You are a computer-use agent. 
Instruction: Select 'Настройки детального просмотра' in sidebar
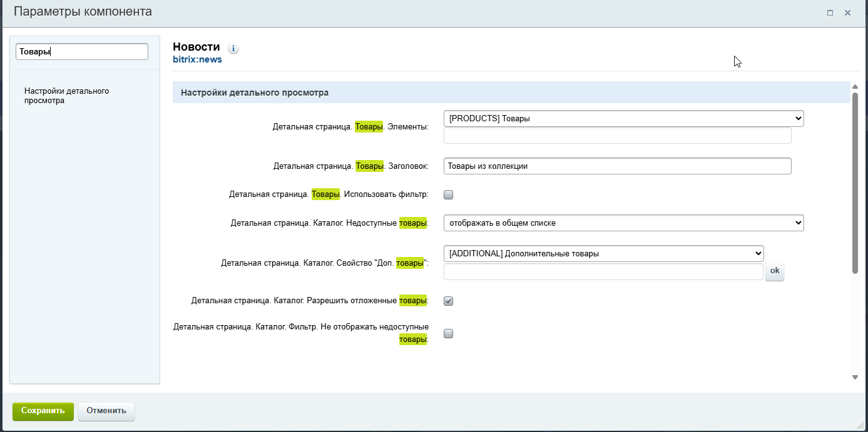[x=66, y=96]
